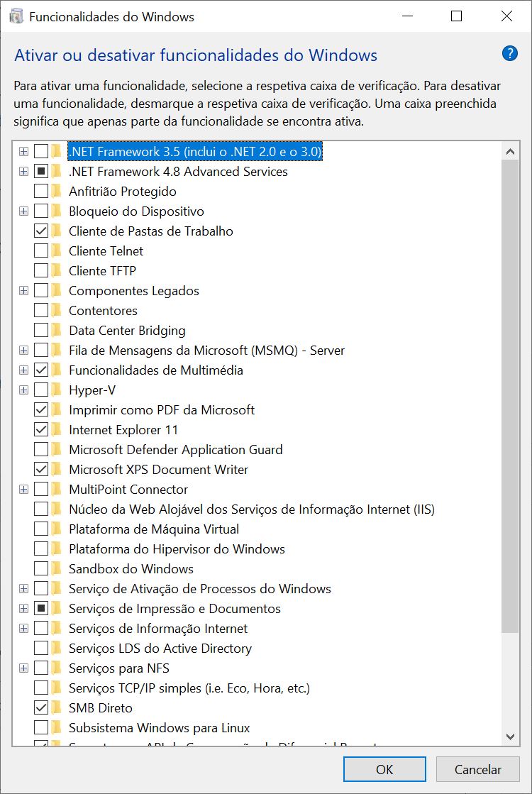532x794 pixels.
Task: Enable Subsistema Windows para Linux checkbox
Action: point(41,728)
